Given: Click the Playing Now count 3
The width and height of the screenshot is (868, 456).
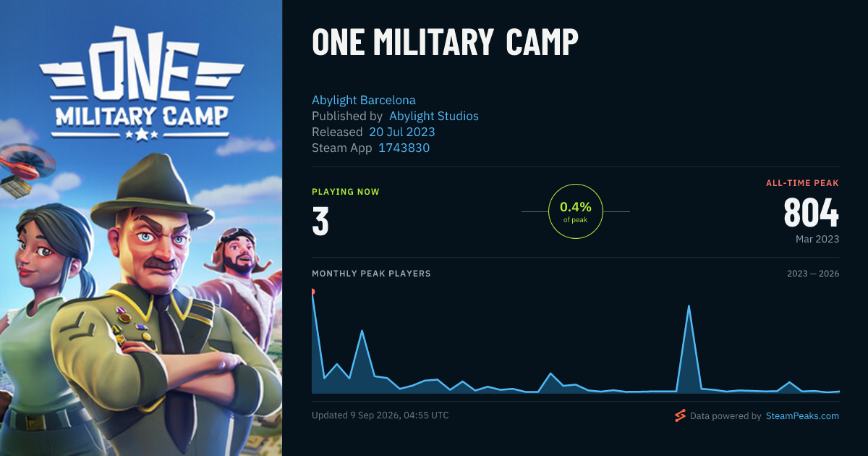Looking at the screenshot, I should pos(320,221).
